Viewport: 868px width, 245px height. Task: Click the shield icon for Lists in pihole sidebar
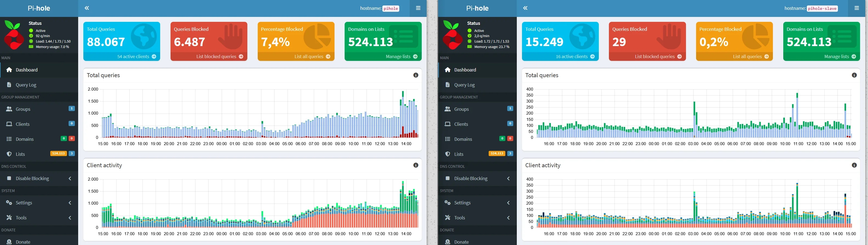[9, 154]
